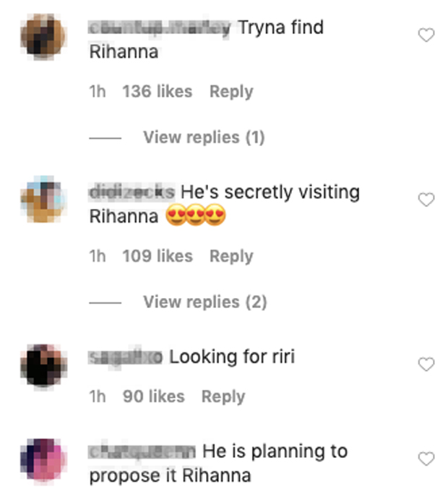Like the "Tryna find Rihanna" comment
The width and height of the screenshot is (448, 494).
point(426,35)
